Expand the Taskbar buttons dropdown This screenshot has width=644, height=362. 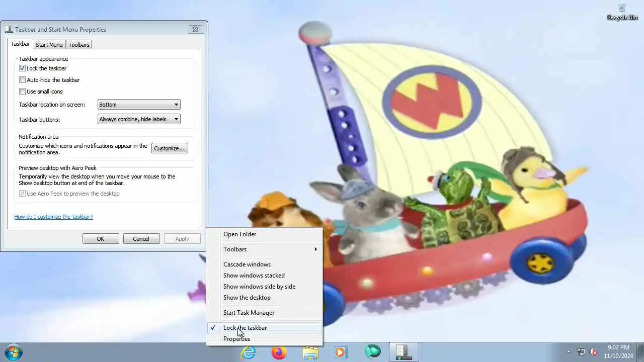coord(139,119)
